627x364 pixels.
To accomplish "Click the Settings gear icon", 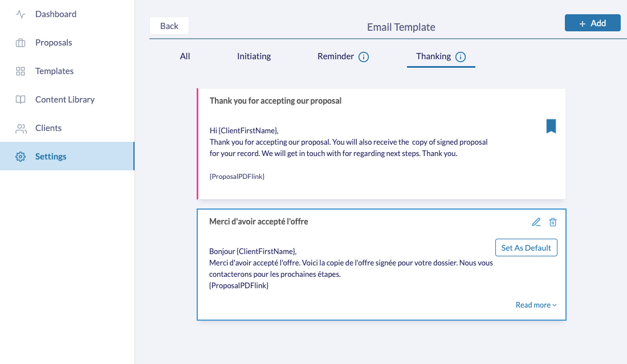I will point(21,157).
